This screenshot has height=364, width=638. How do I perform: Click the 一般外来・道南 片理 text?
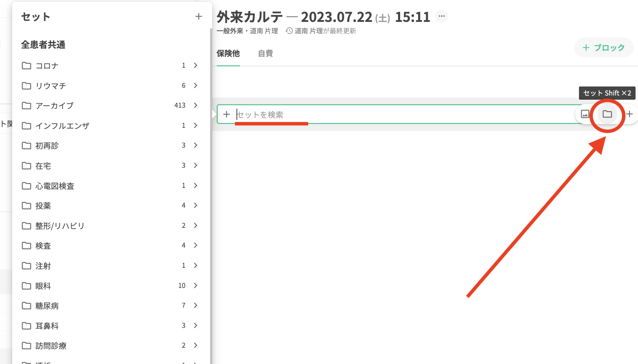247,31
